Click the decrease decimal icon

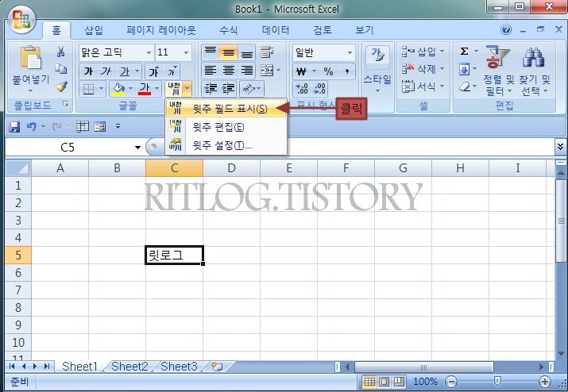pyautogui.click(x=319, y=89)
